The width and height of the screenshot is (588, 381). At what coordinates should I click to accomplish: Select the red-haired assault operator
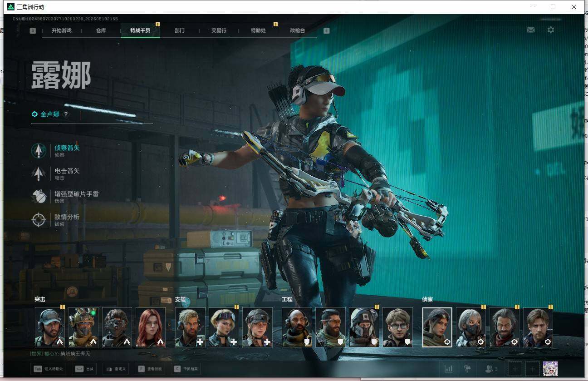(151, 327)
